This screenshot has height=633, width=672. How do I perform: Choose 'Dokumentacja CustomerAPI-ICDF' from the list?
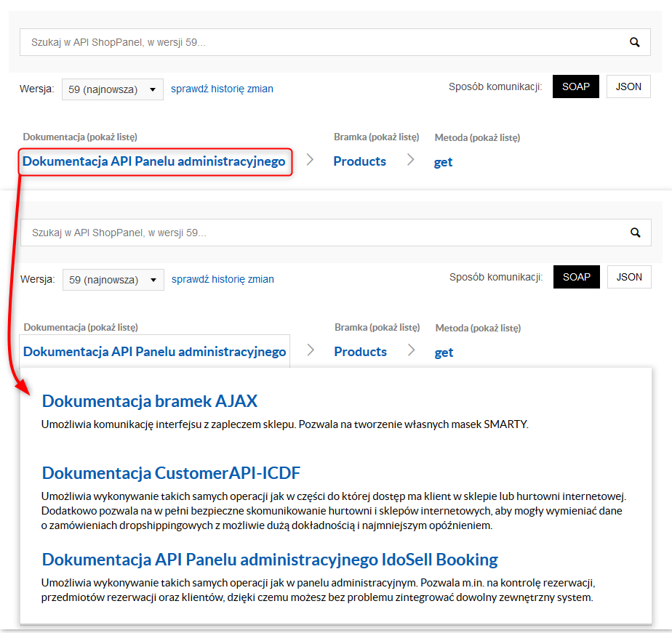coord(171,473)
